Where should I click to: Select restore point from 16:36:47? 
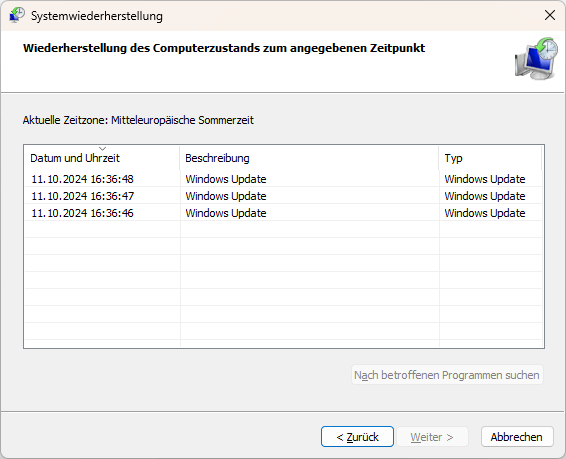click(x=283, y=196)
